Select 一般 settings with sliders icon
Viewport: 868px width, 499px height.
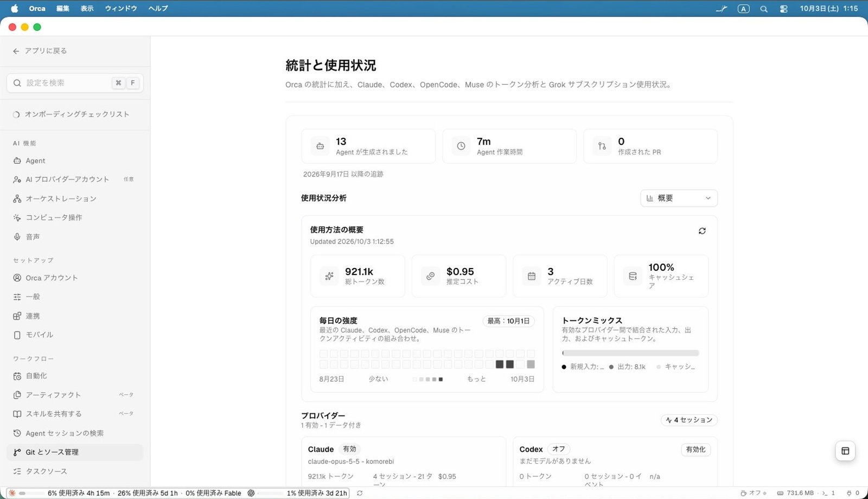click(75, 297)
